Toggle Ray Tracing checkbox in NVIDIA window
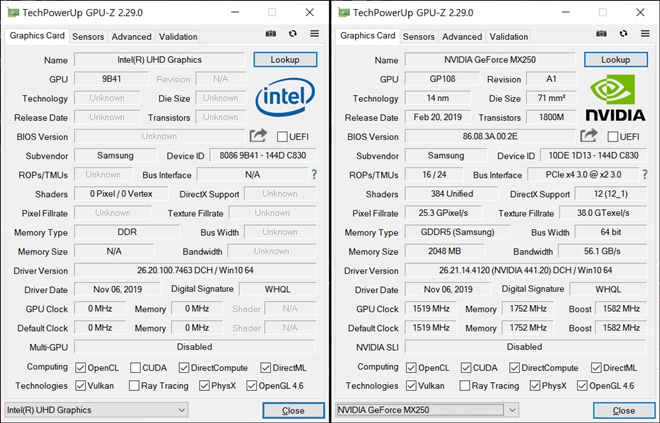660x423 pixels. 465,386
